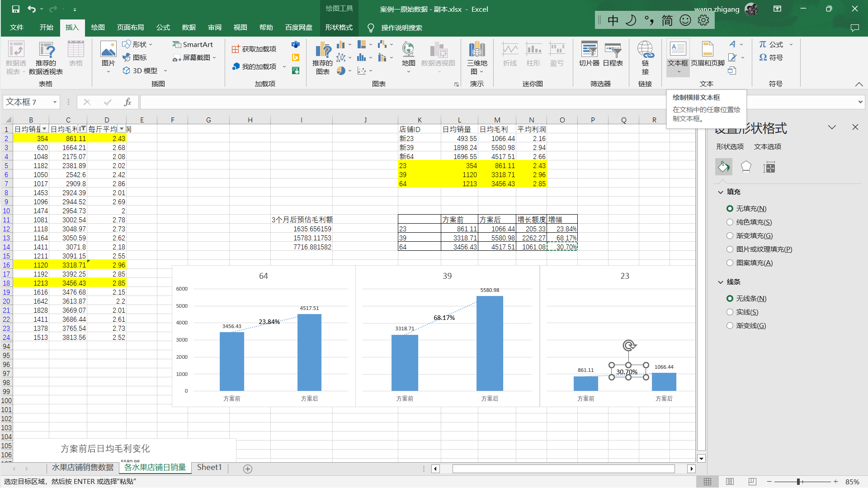Click Shape Options (形状选项) in format pane

pos(730,146)
